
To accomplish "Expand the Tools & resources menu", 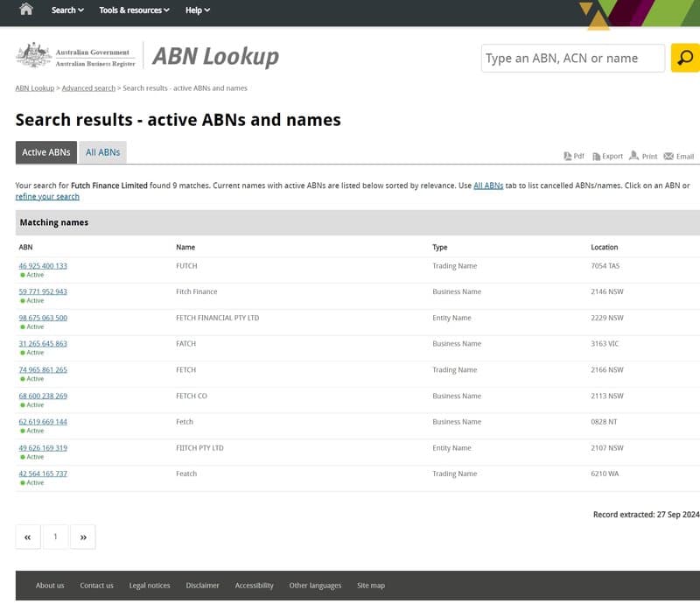I will (x=134, y=10).
